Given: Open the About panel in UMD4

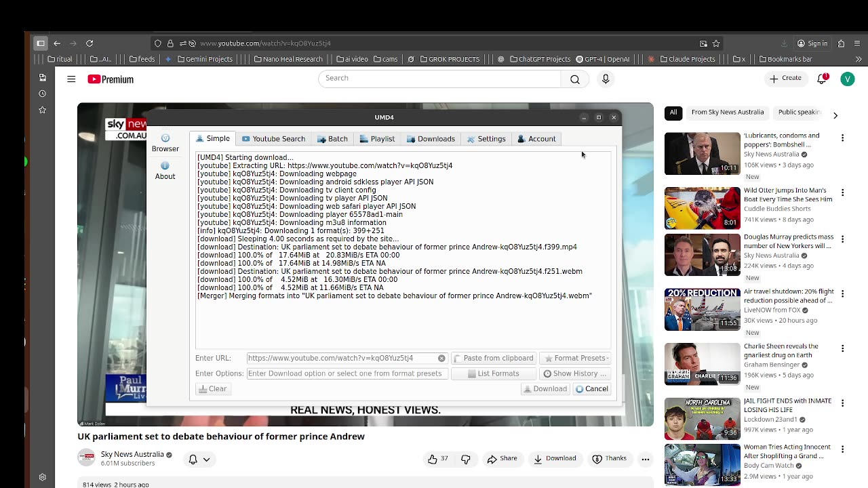Looking at the screenshot, I should (x=165, y=171).
